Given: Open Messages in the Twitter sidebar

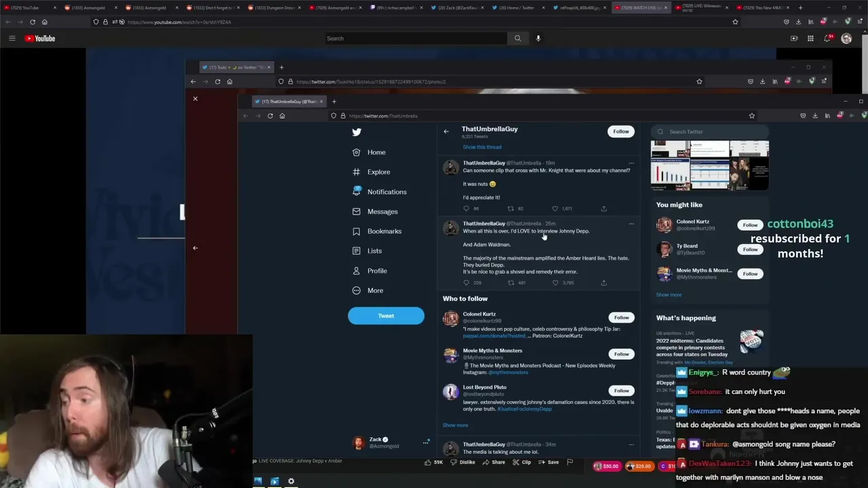Looking at the screenshot, I should tap(374, 211).
